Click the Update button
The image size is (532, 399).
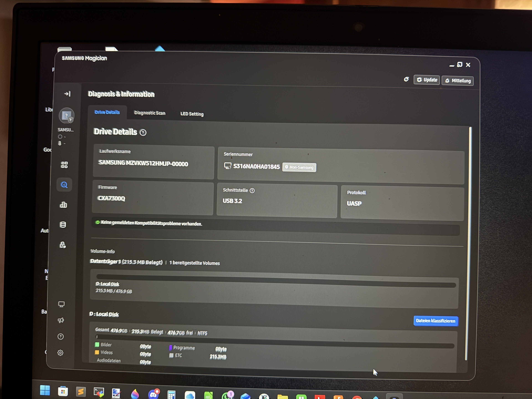pos(427,80)
